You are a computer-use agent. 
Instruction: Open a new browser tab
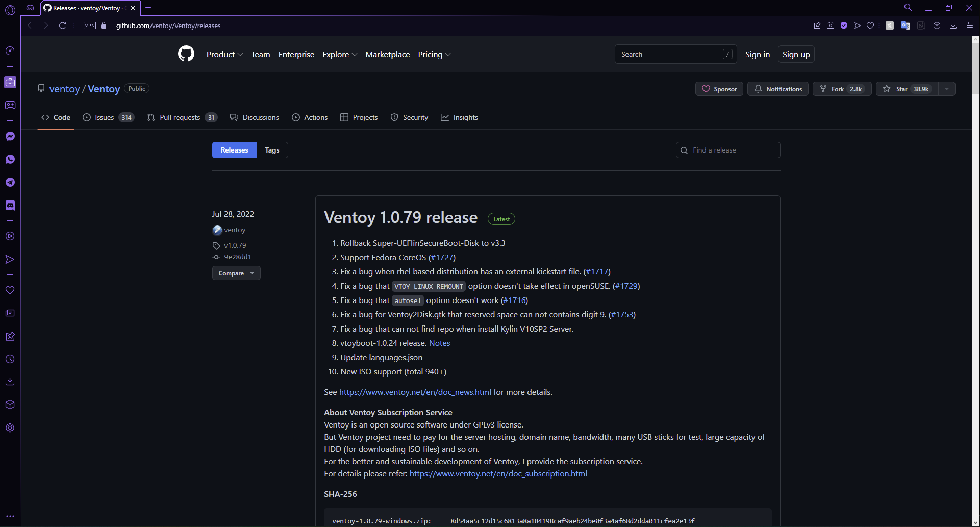coord(148,8)
